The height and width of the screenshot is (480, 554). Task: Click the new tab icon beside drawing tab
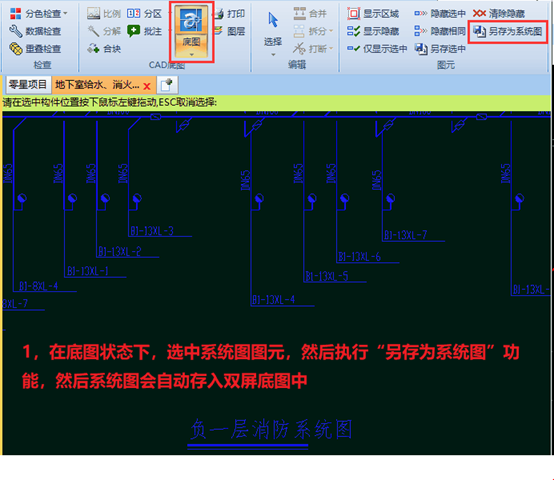(167, 85)
